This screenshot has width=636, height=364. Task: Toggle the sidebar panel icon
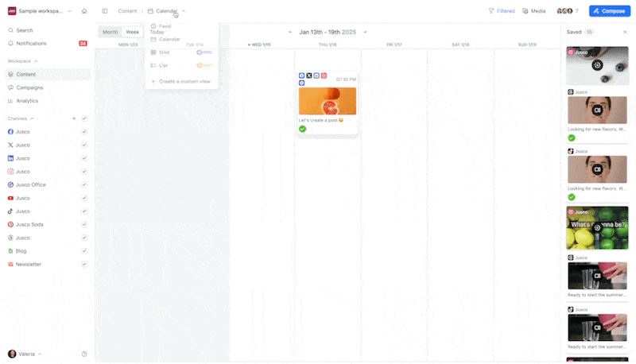pyautogui.click(x=105, y=11)
